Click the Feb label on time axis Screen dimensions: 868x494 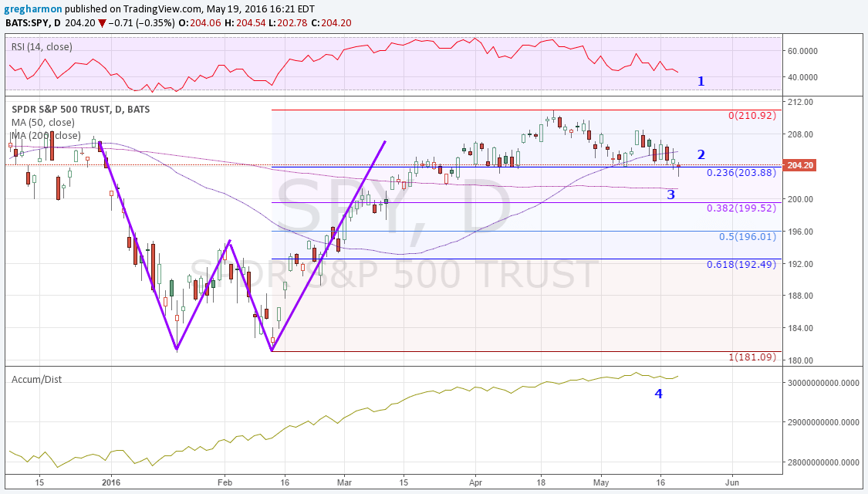tap(225, 482)
